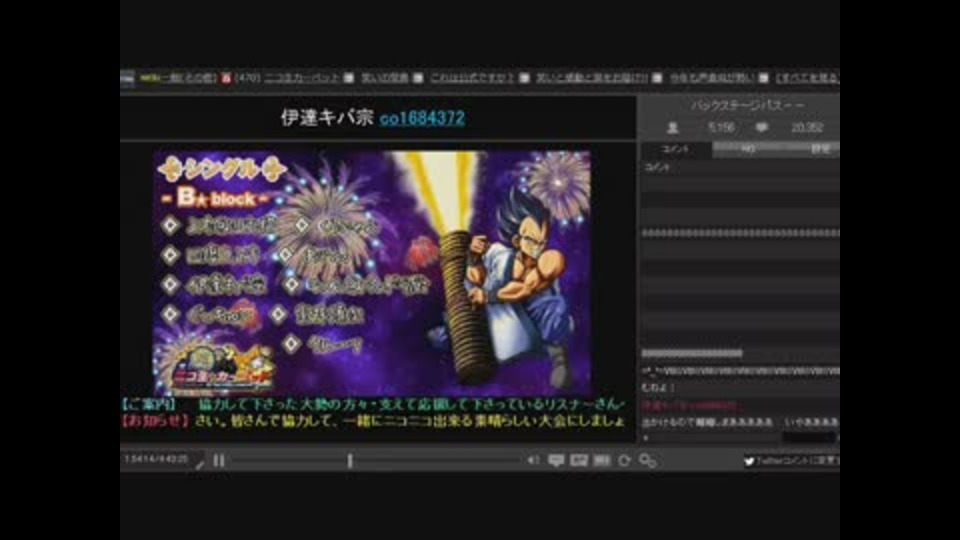Click the seek bar position handle

[350, 460]
